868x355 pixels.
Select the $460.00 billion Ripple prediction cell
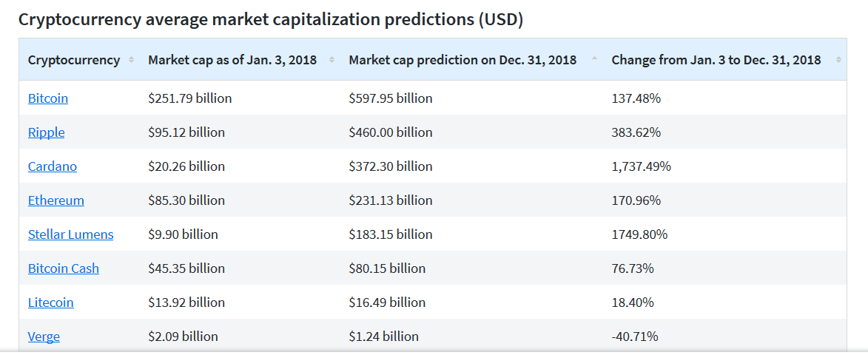coord(391,132)
